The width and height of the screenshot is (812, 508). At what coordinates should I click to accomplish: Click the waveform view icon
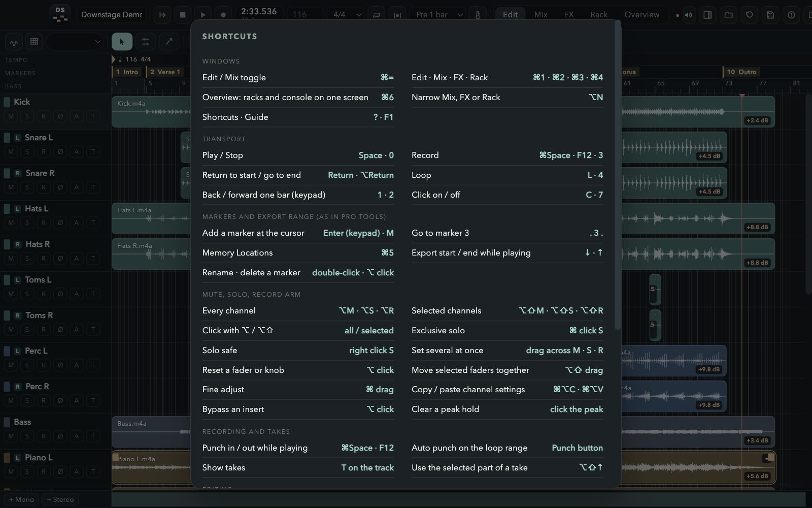click(x=14, y=42)
